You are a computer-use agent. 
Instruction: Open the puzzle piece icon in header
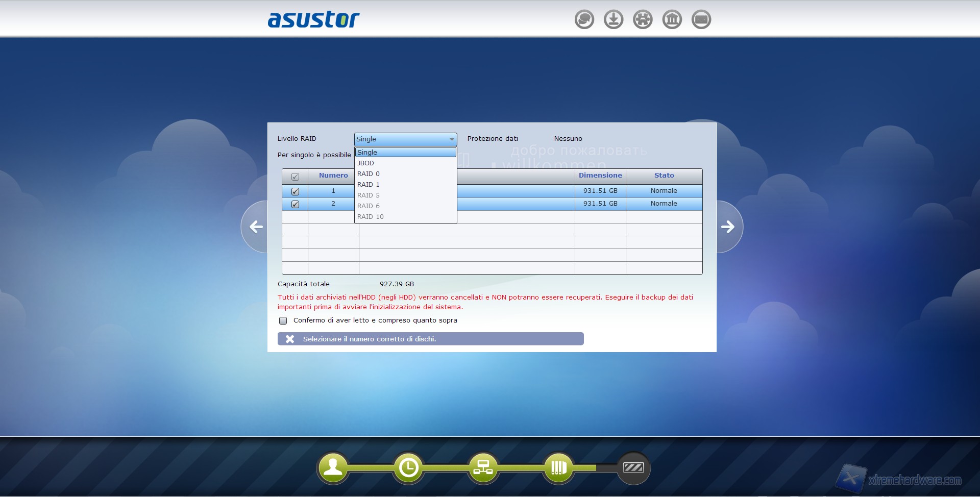tap(643, 19)
